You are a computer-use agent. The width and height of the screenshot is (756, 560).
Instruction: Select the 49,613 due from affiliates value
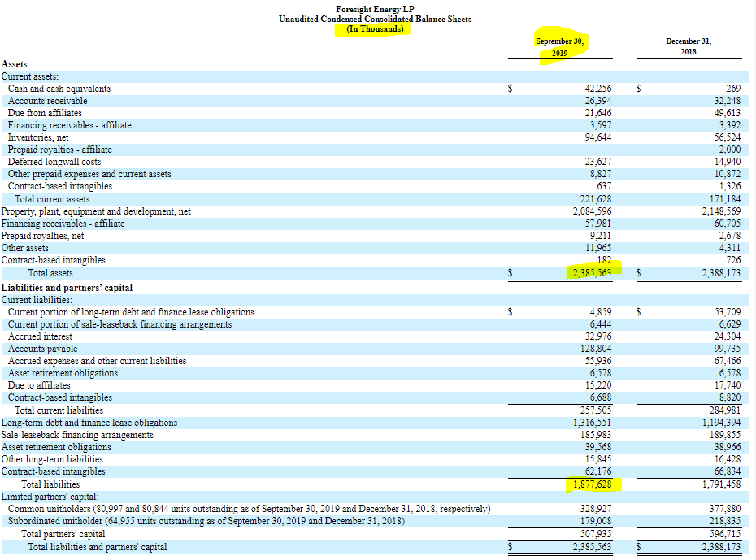(727, 113)
